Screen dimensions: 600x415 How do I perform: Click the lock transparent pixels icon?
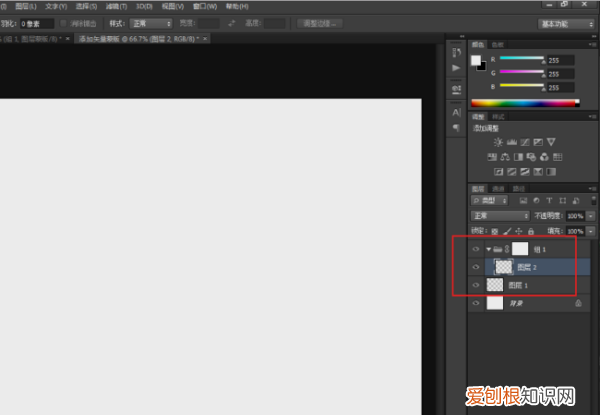(494, 230)
